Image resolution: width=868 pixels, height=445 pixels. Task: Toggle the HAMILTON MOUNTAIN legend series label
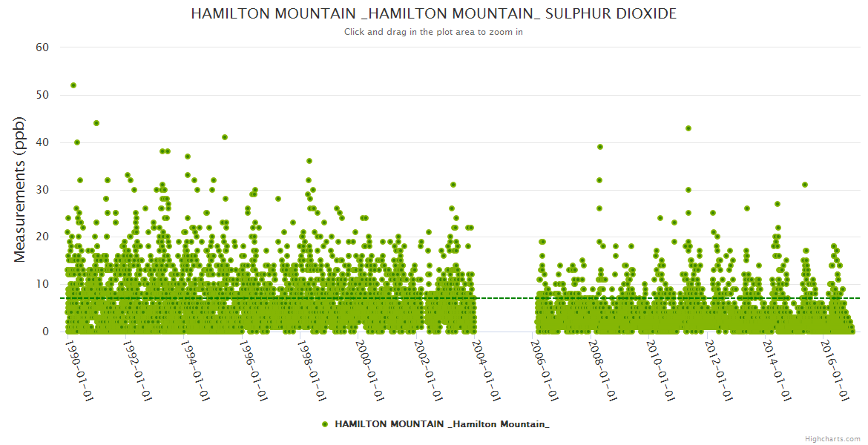pos(442,423)
